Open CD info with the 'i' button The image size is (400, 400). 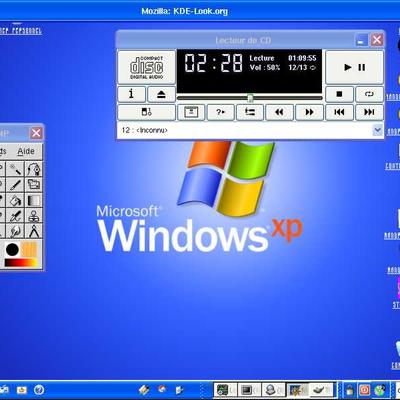coord(132,94)
